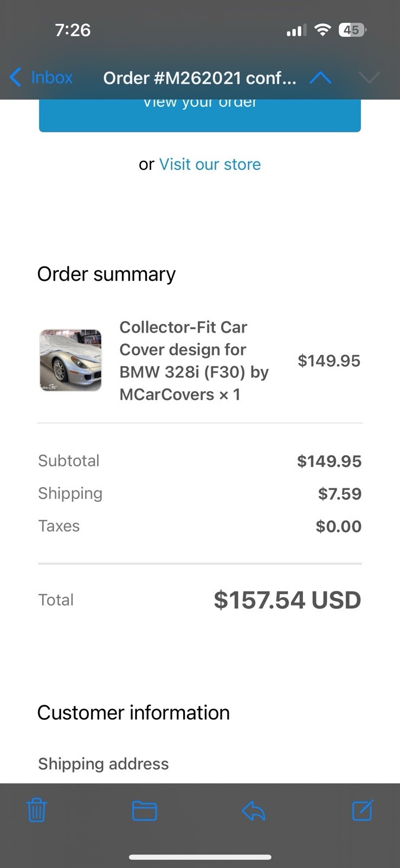Viewport: 400px width, 868px height.
Task: Compose a new message
Action: 362,810
